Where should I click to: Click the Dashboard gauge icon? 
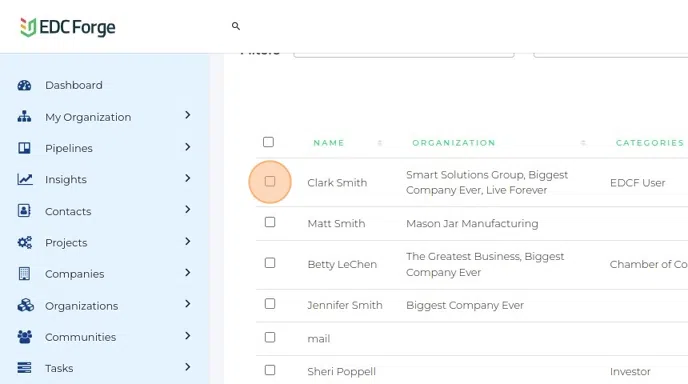click(x=24, y=85)
